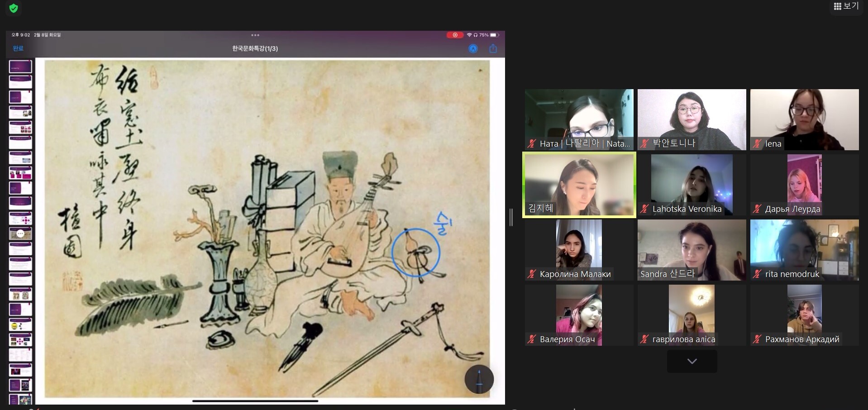Select 박안토니나's video tile

(x=692, y=119)
